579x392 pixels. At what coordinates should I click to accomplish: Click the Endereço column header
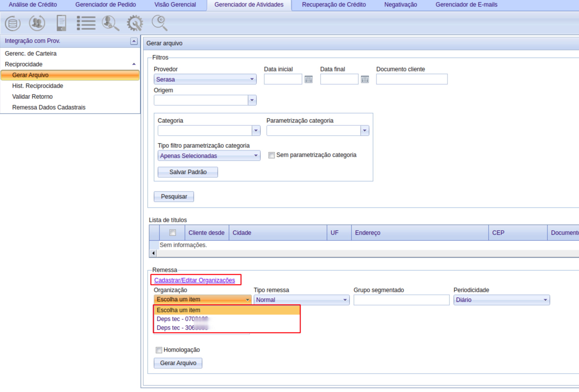[x=420, y=233]
